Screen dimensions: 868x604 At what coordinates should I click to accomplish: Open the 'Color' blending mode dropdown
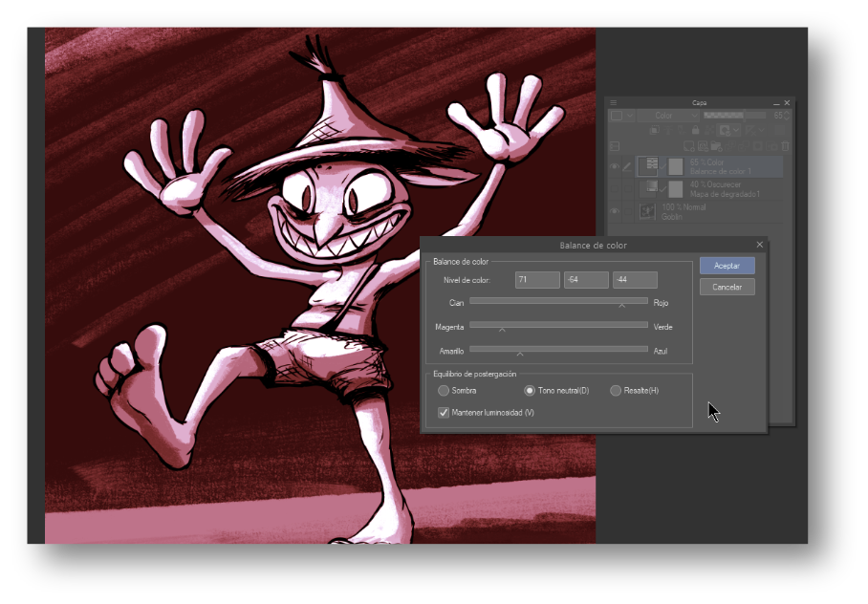[x=668, y=116]
